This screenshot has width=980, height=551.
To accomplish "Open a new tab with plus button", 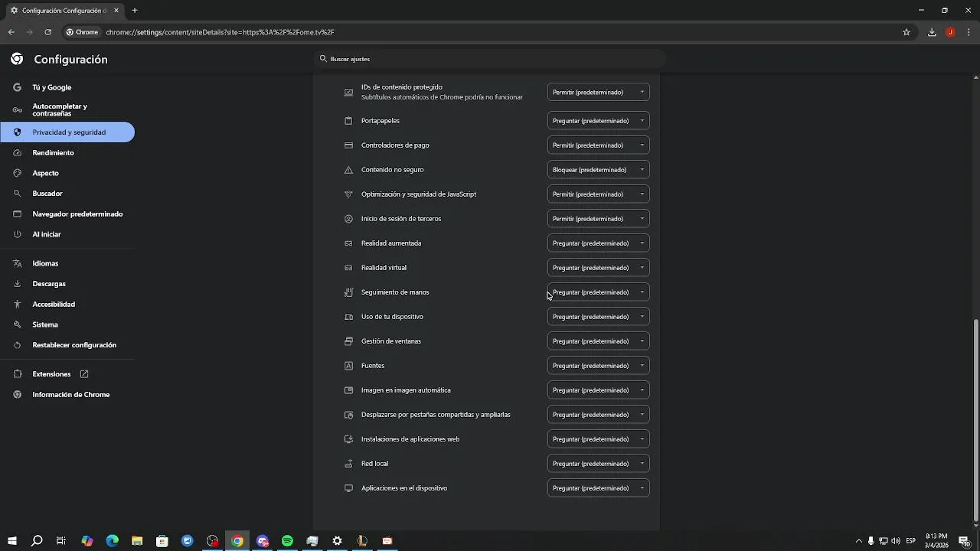I will pyautogui.click(x=135, y=11).
